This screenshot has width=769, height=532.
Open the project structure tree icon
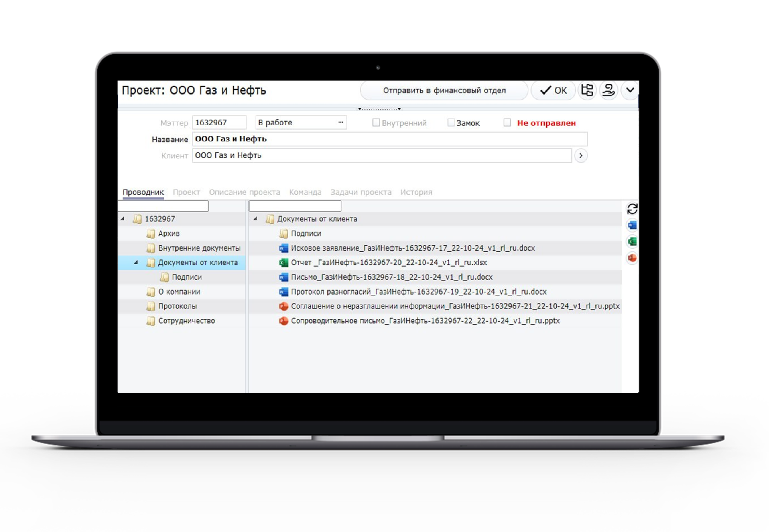(587, 90)
